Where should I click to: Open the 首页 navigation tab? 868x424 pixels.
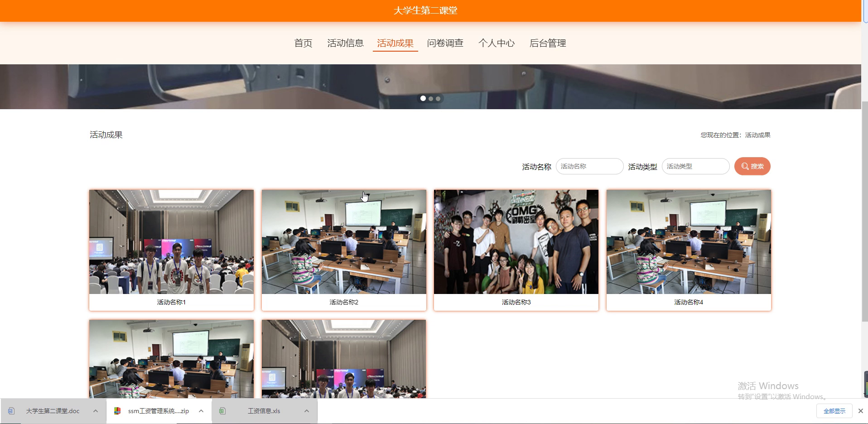(303, 43)
